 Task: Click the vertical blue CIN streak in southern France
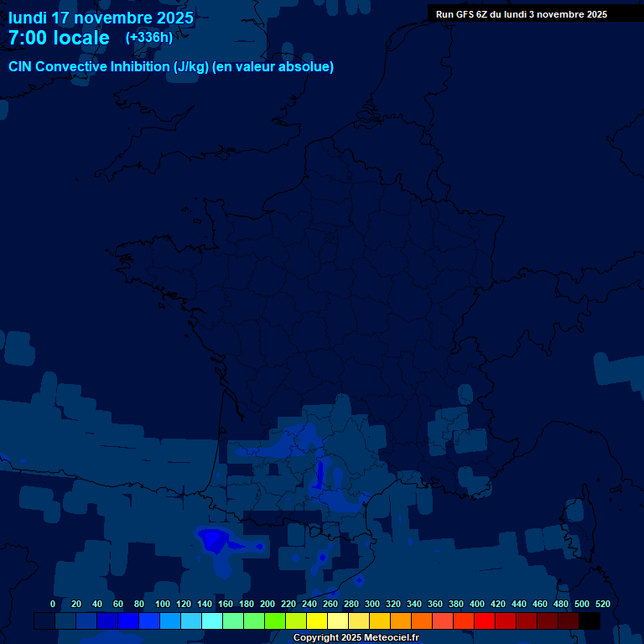319,474
